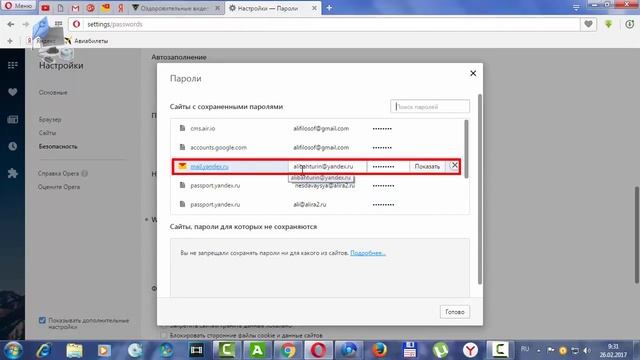Open Основные settings section
640x360 pixels.
(x=53, y=93)
